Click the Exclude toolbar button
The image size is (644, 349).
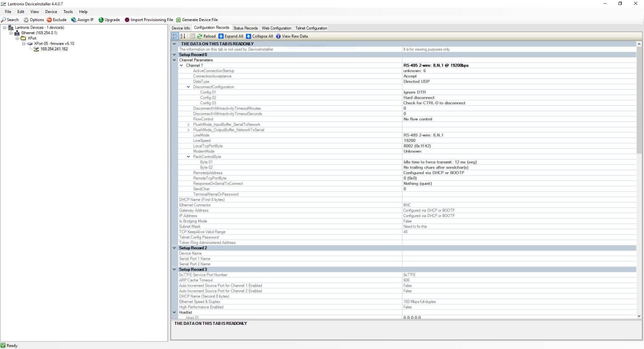point(56,20)
